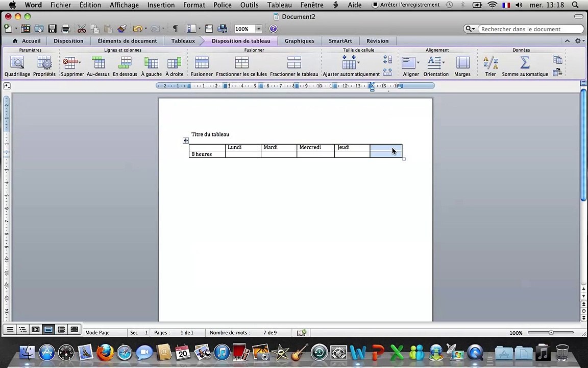Open ribbon gear settings menu
The image size is (588, 368).
[579, 40]
